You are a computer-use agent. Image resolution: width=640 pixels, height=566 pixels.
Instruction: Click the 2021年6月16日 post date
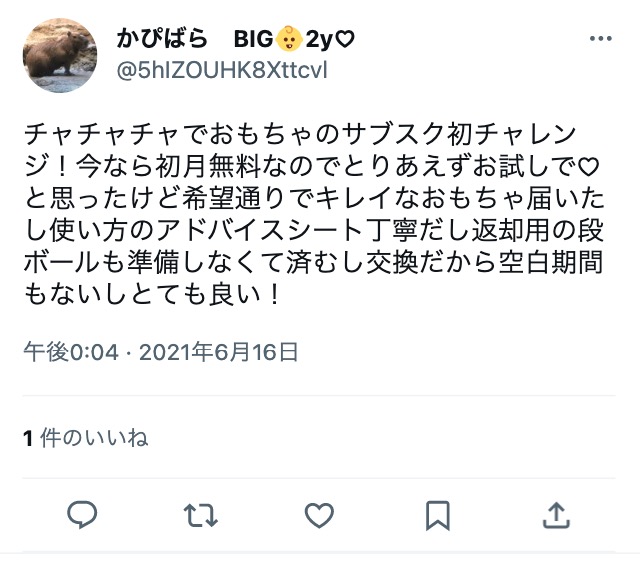coord(219,352)
